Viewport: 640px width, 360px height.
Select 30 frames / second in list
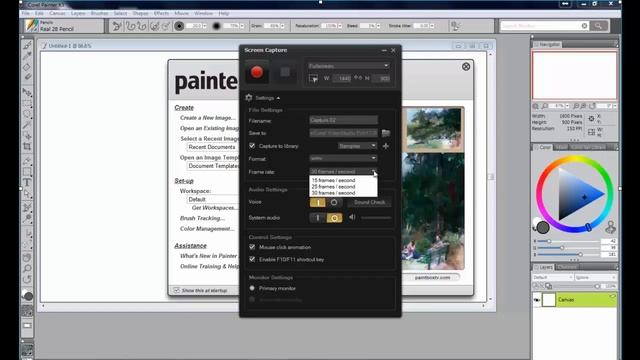click(x=333, y=193)
